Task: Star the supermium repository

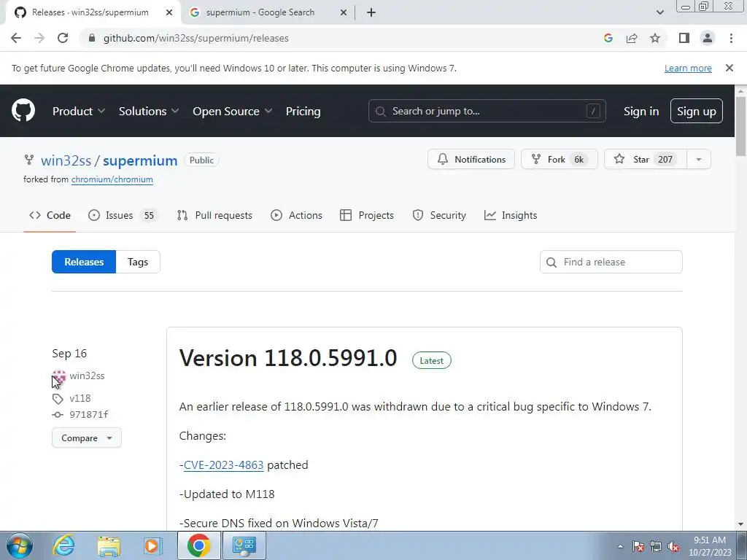Action: click(x=646, y=159)
